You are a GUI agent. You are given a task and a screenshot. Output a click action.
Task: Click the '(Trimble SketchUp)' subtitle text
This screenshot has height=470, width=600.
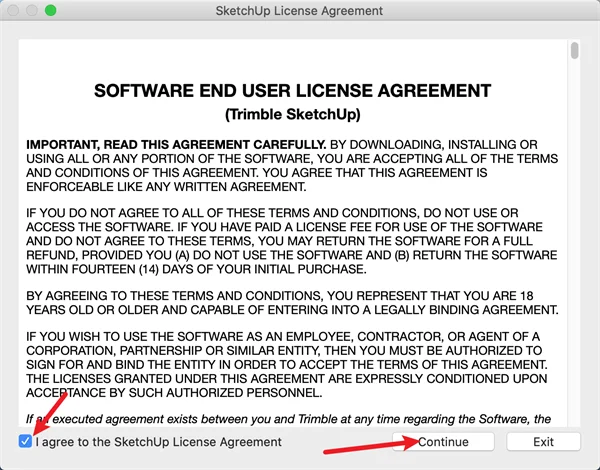pos(293,114)
